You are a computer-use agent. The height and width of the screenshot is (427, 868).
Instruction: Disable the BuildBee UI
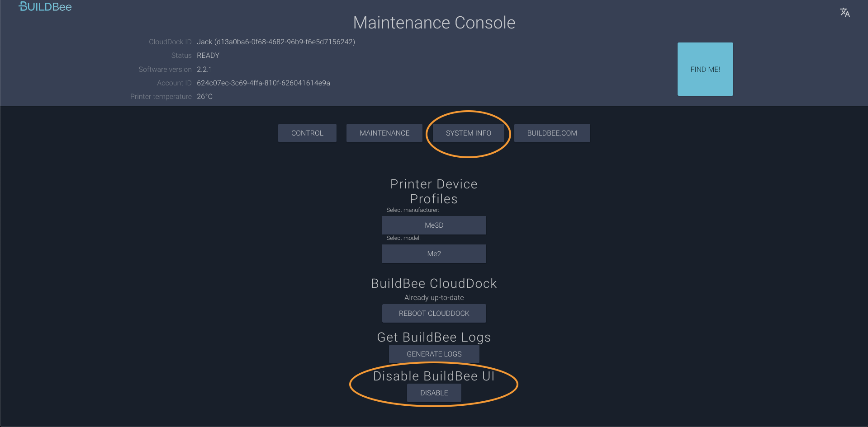[x=434, y=393]
